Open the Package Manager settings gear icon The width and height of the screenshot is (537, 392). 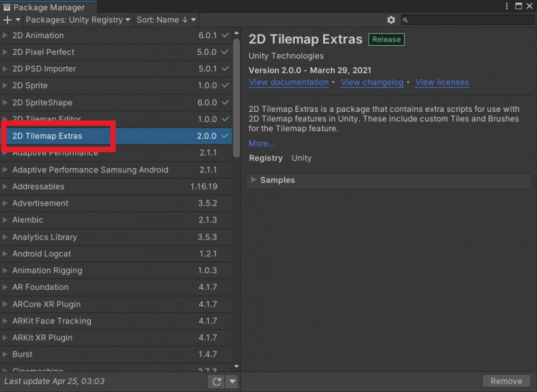pos(391,20)
